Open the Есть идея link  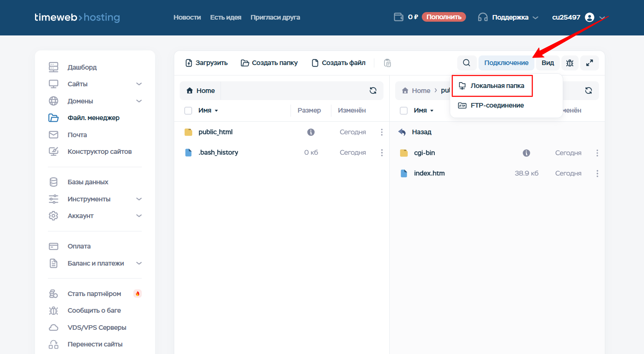point(226,17)
